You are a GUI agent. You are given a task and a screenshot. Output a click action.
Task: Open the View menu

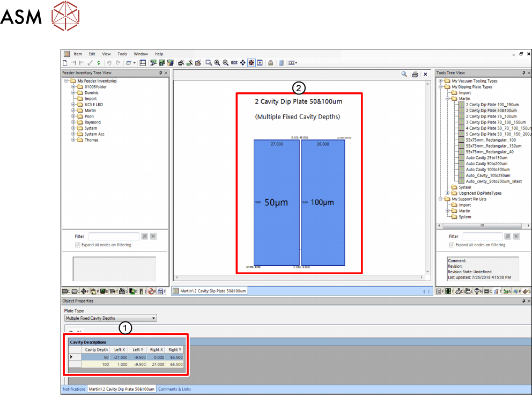107,54
